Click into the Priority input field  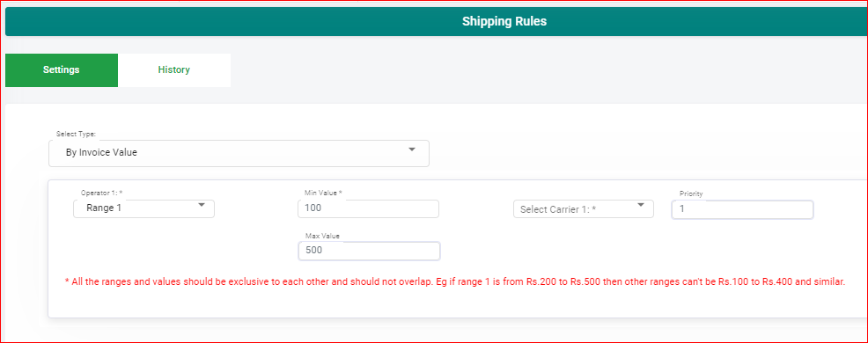pos(742,209)
